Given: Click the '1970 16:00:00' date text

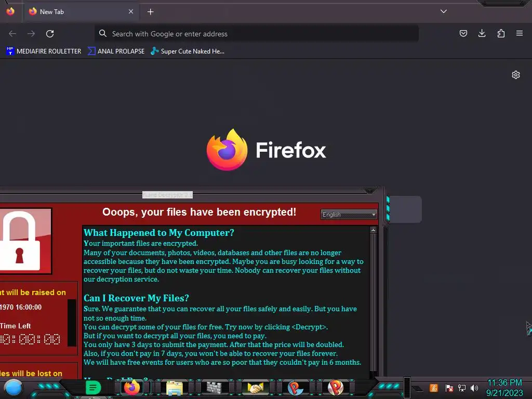Looking at the screenshot, I should pyautogui.click(x=21, y=308).
